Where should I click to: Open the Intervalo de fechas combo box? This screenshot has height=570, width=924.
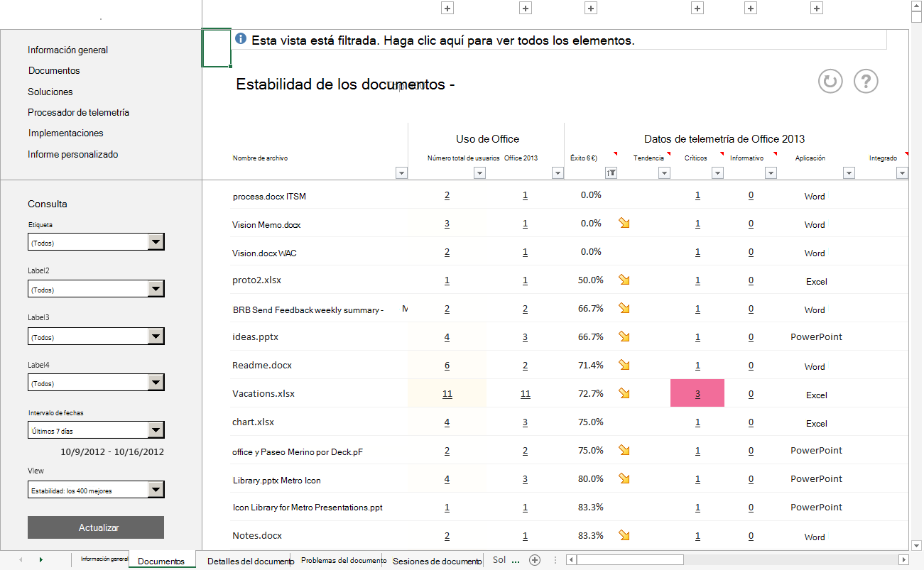(x=96, y=430)
